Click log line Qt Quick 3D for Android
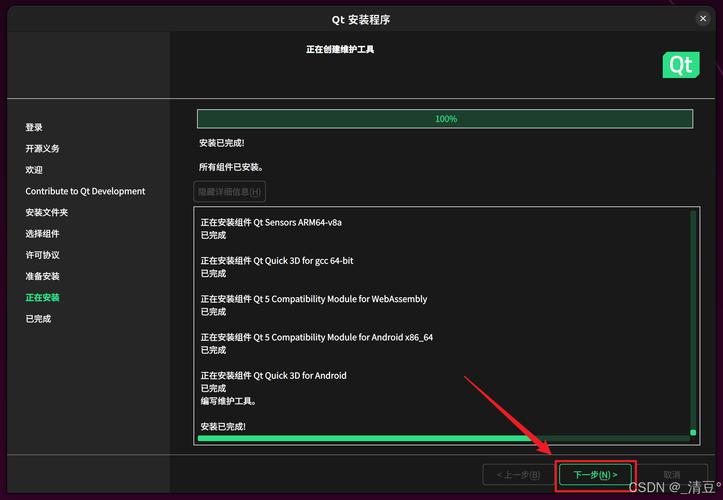723x500 pixels. [273, 375]
